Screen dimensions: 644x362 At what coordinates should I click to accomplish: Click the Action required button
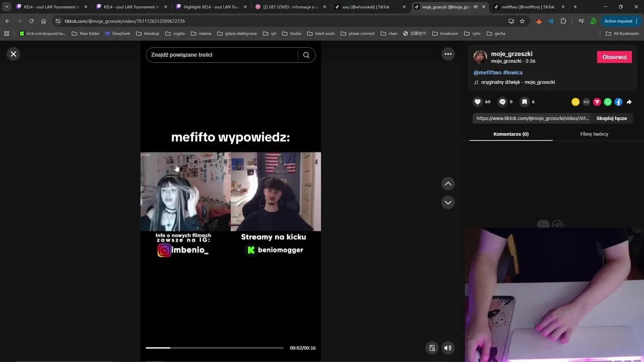point(617,21)
